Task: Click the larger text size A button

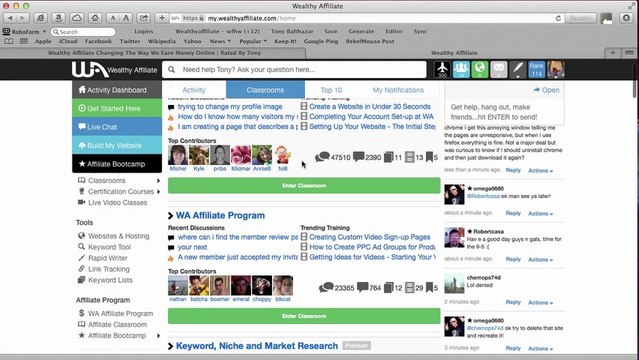Action: tap(126, 18)
